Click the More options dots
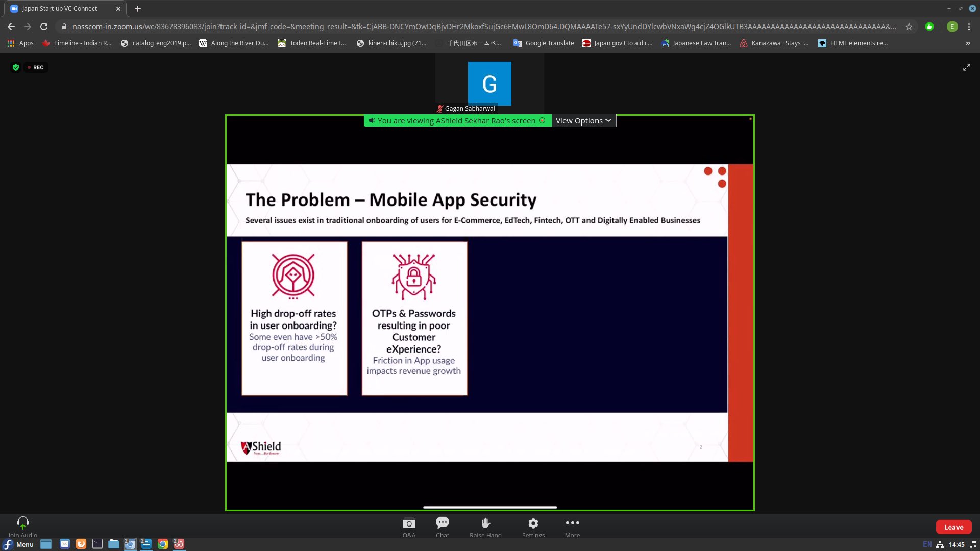 pyautogui.click(x=572, y=524)
